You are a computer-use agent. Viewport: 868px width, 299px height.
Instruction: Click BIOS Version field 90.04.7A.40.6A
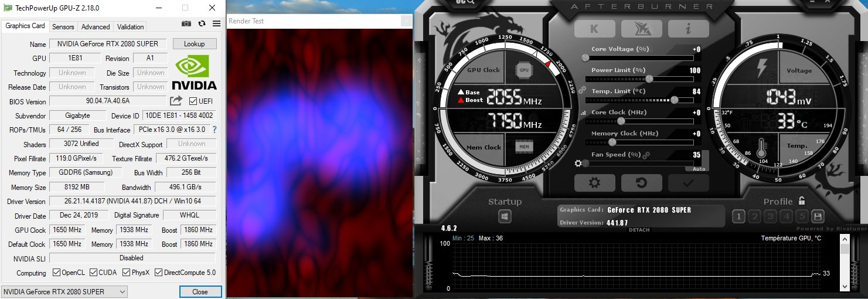(108, 101)
